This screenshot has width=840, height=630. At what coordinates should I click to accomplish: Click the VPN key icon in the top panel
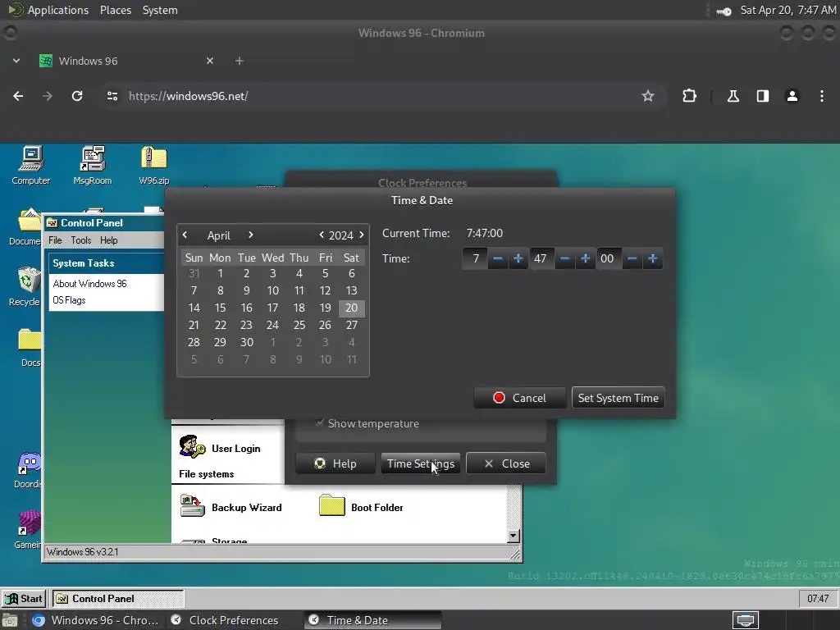[x=724, y=11]
